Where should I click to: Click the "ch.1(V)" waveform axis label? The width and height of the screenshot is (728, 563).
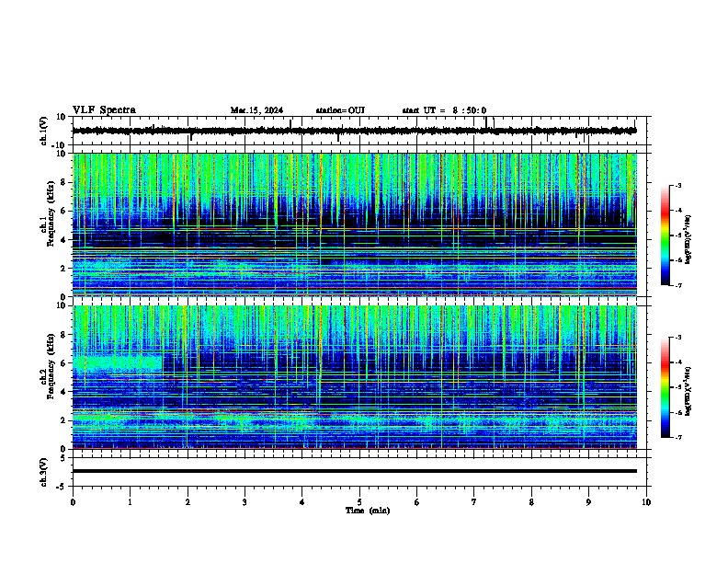[44, 131]
